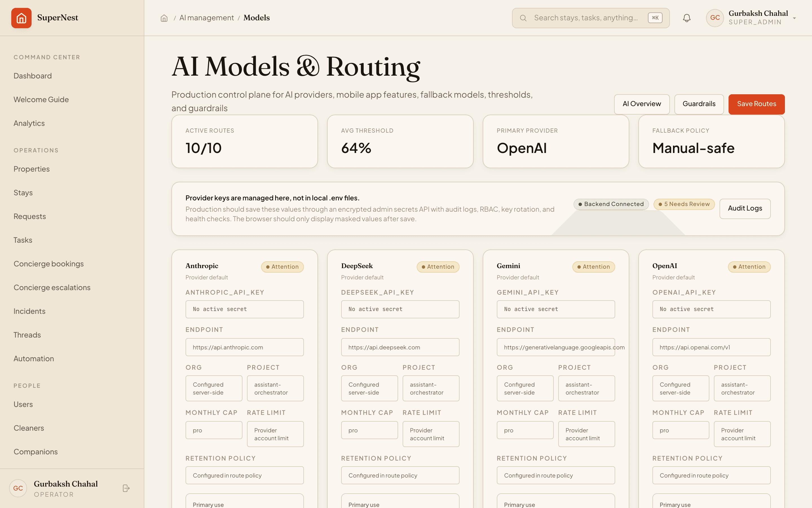
Task: Click the logout icon beside Operator
Action: coord(126,488)
